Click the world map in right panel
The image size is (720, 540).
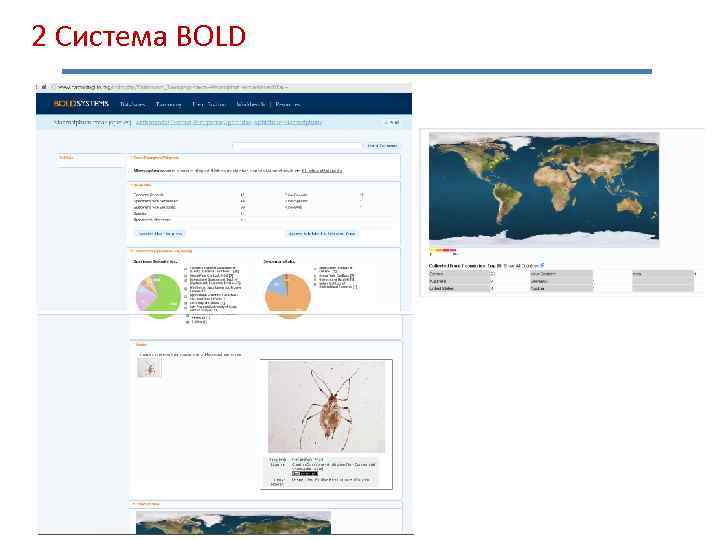coord(544,190)
